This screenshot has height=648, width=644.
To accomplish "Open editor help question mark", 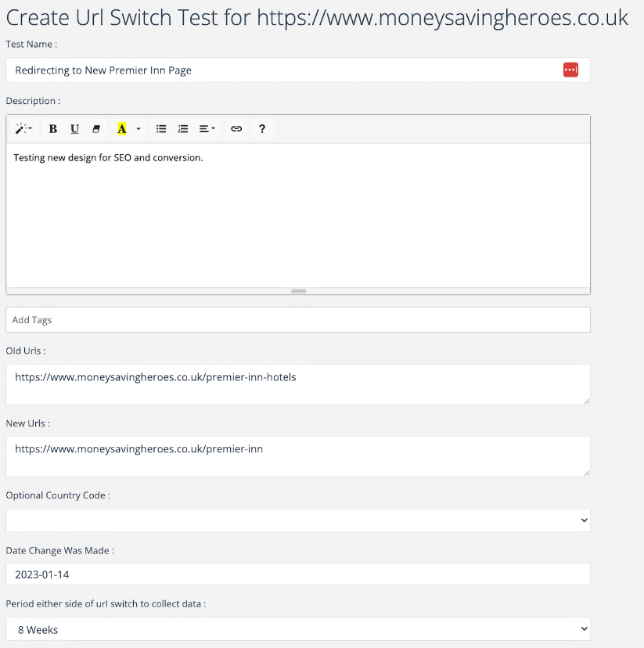I will pyautogui.click(x=262, y=129).
